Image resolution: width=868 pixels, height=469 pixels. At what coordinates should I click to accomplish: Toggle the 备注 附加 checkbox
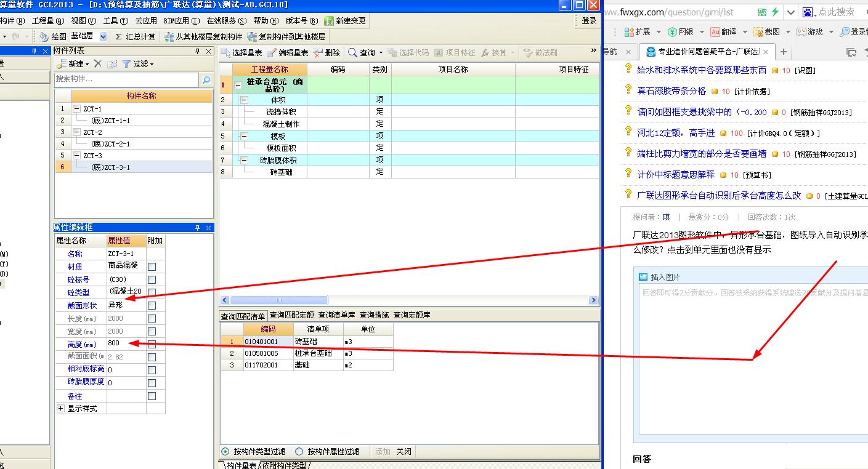[152, 396]
